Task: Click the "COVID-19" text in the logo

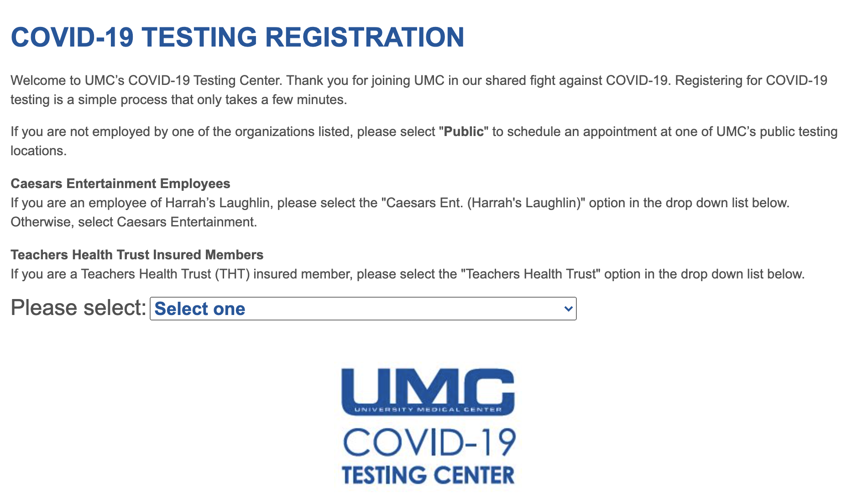Action: coord(429,442)
